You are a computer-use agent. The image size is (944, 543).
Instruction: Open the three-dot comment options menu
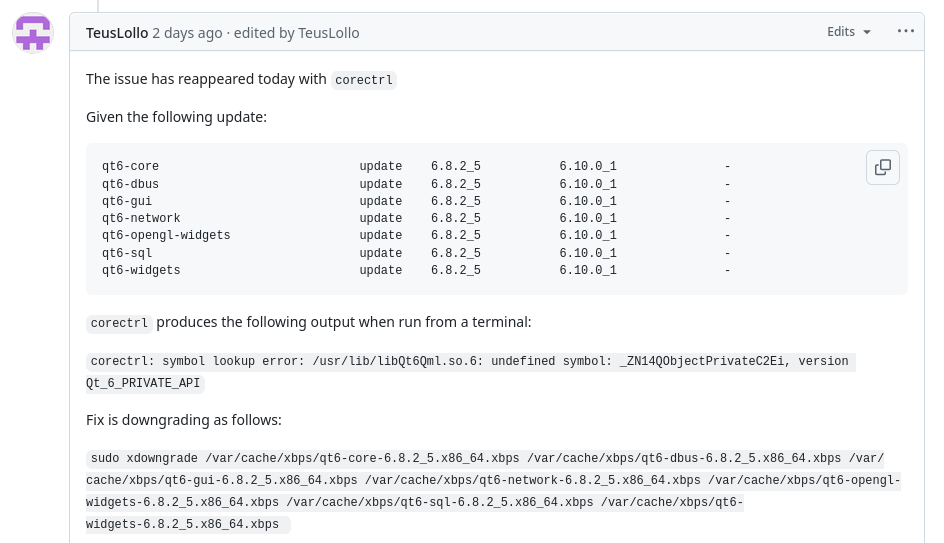[x=906, y=31]
